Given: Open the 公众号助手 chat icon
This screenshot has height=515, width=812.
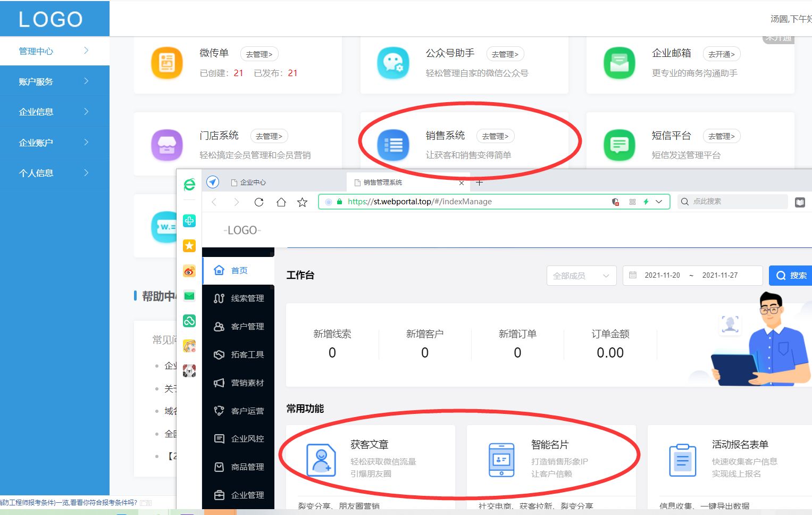Looking at the screenshot, I should click(393, 63).
